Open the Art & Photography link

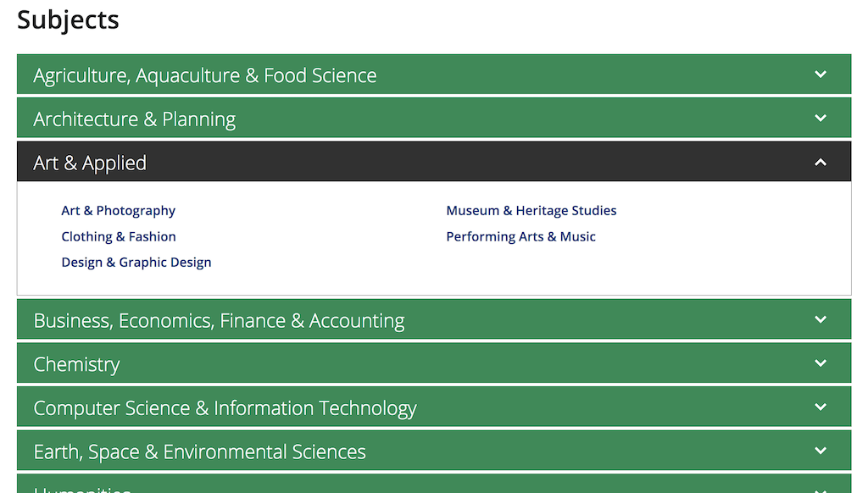pyautogui.click(x=118, y=210)
